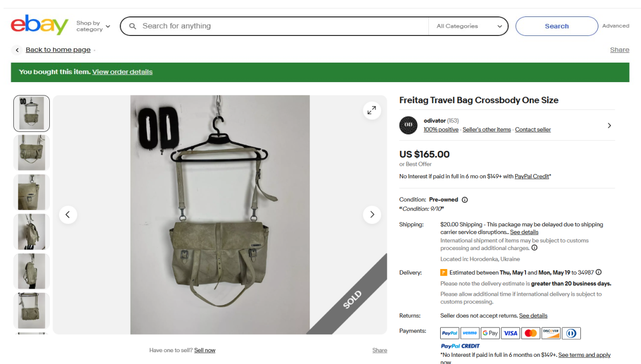This screenshot has height=364, width=641.
Task: Show the next product image
Action: [372, 215]
